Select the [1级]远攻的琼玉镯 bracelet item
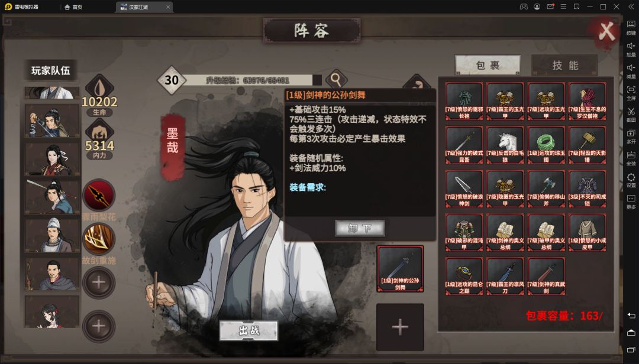Image resolution: width=639 pixels, height=364 pixels. pos(546,145)
